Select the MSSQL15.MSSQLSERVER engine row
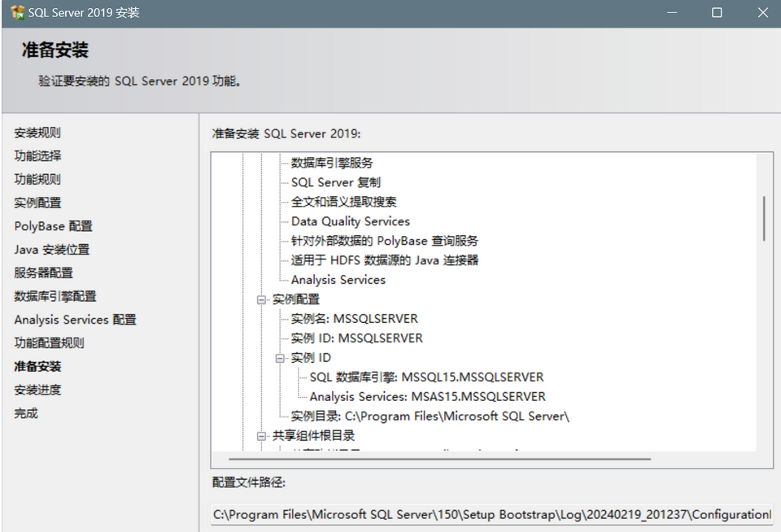Image resolution: width=781 pixels, height=532 pixels. 426,377
